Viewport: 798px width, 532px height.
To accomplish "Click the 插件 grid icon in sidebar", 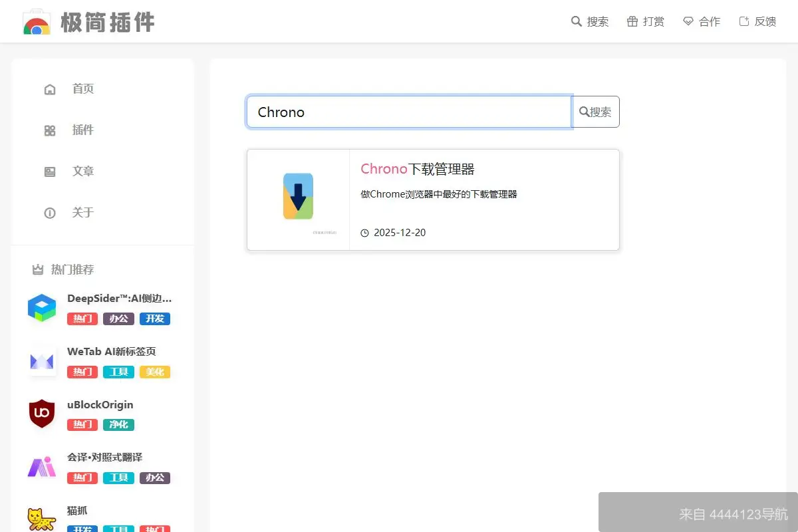I will coord(49,130).
